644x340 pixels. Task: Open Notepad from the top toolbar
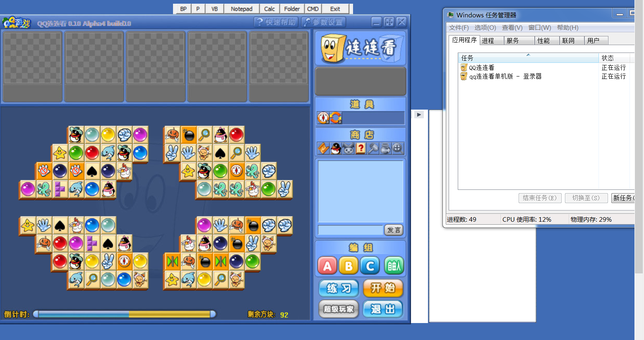(x=242, y=9)
